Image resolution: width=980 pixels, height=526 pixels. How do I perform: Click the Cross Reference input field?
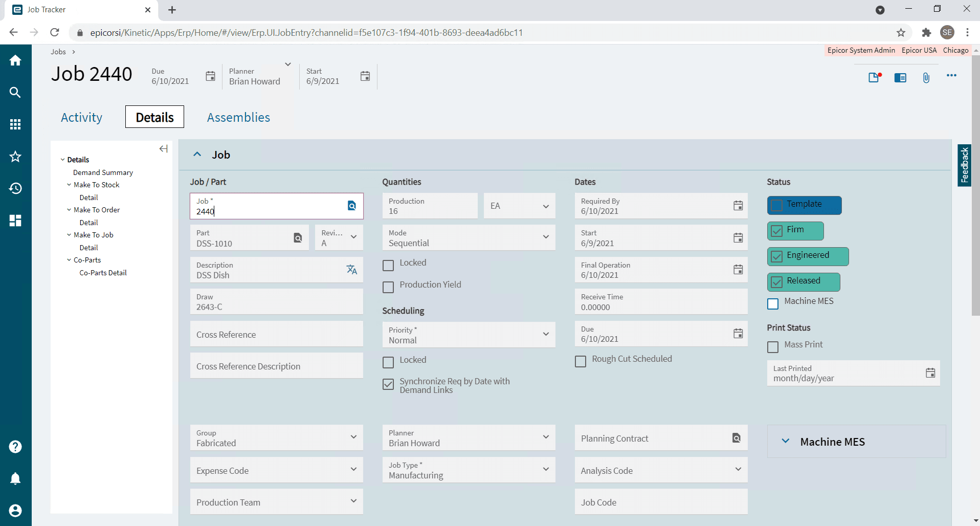(276, 334)
